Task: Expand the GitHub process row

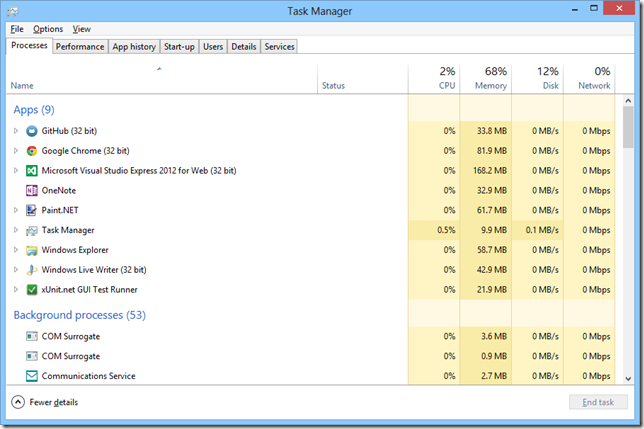Action: (x=15, y=131)
